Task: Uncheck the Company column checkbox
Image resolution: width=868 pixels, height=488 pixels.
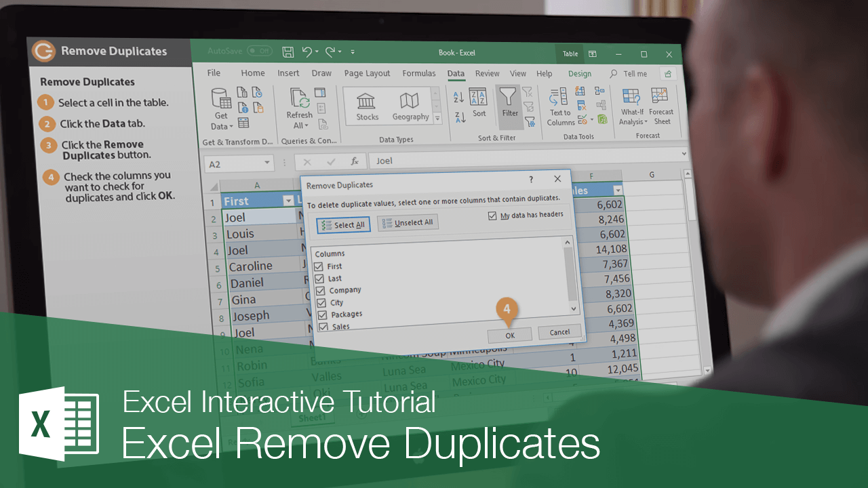Action: (322, 290)
